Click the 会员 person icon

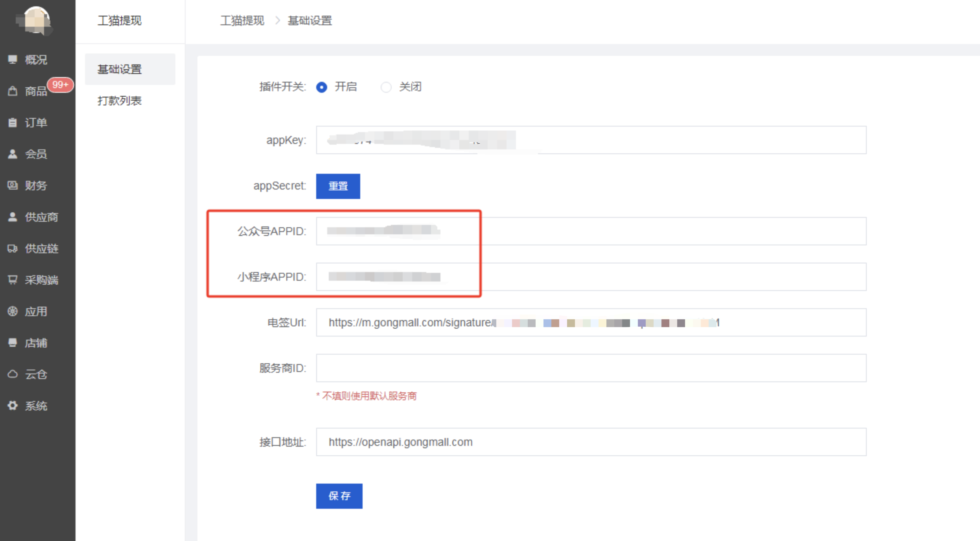(x=13, y=154)
